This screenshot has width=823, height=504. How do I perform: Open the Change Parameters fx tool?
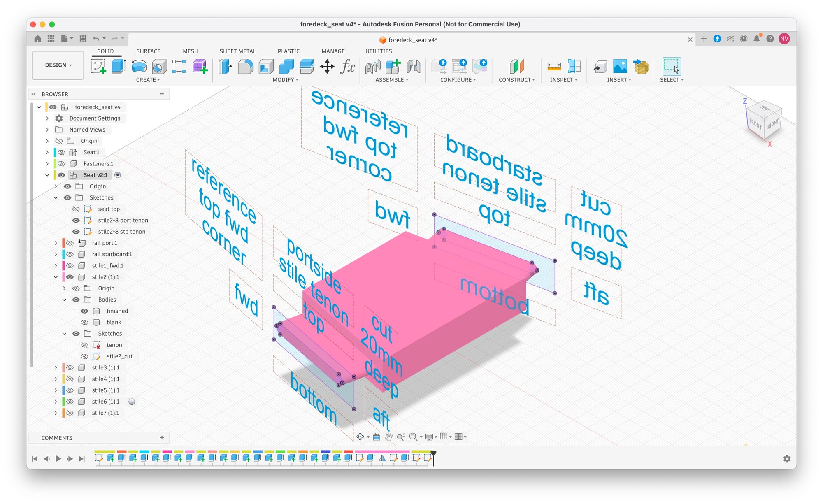click(x=347, y=66)
